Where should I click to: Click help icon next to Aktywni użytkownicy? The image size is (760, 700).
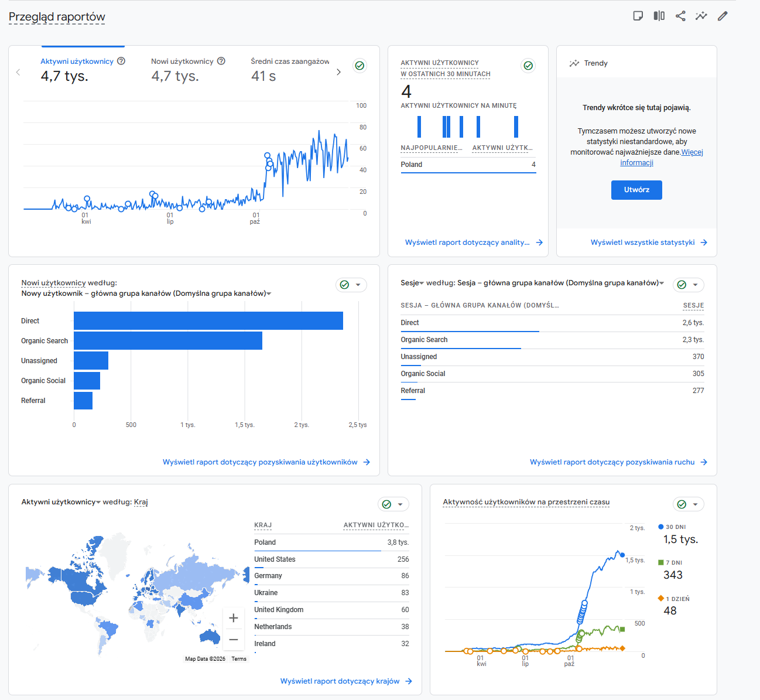tap(121, 61)
